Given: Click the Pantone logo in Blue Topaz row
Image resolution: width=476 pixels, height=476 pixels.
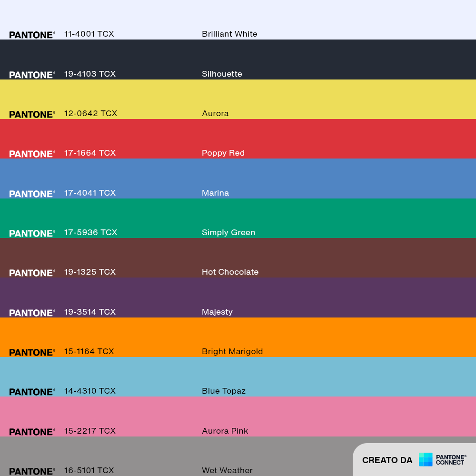Looking at the screenshot, I should click(x=32, y=392).
